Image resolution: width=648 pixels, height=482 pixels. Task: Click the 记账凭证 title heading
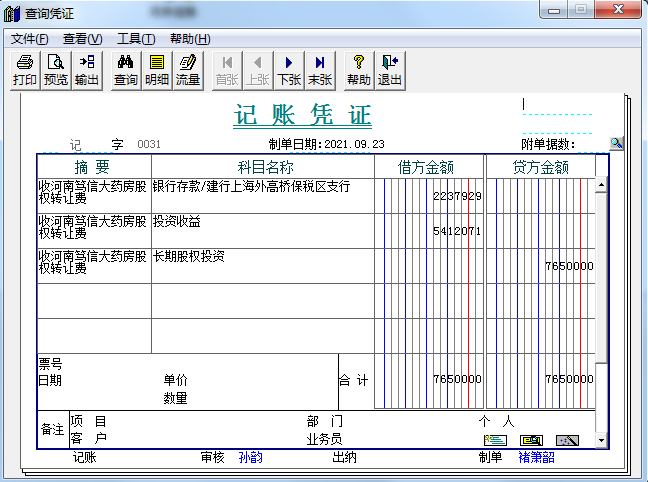(302, 115)
